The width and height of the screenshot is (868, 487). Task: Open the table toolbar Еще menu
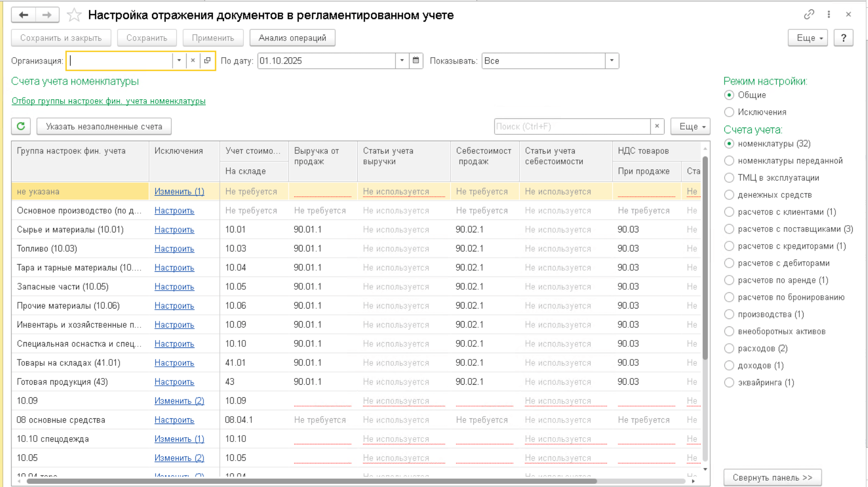point(690,126)
